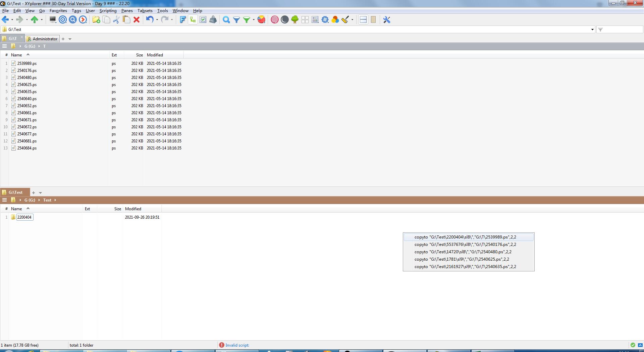Click the blue Back navigation arrow

(5, 20)
